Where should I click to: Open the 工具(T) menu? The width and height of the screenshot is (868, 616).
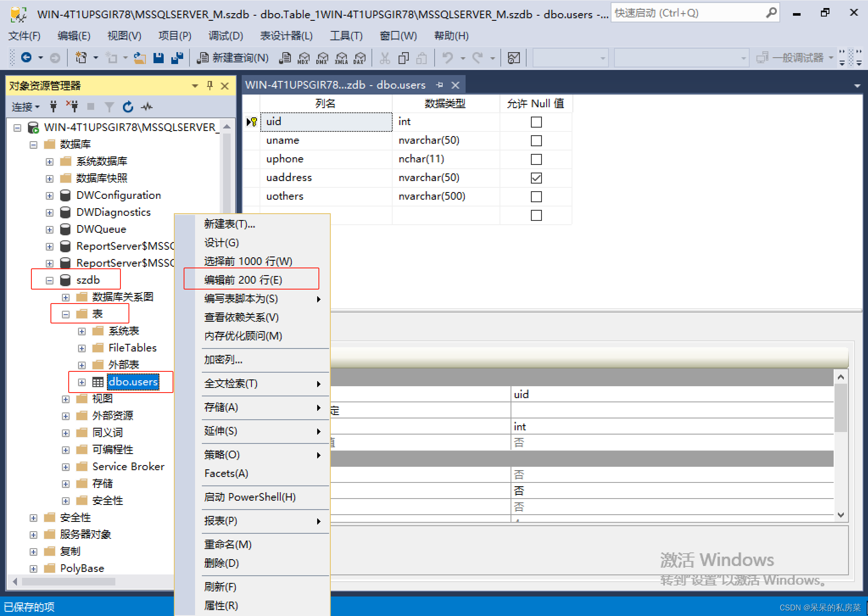346,36
